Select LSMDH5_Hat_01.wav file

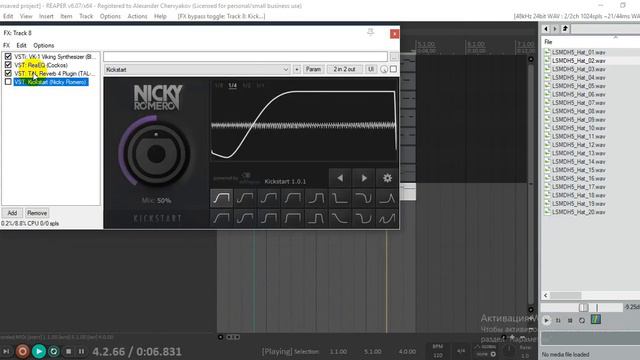pyautogui.click(x=579, y=52)
